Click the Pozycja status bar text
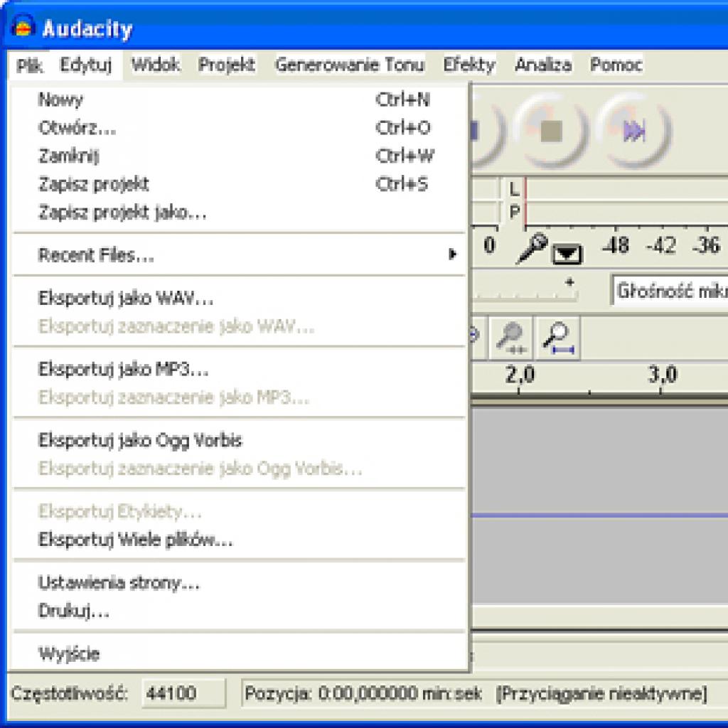 tap(363, 694)
